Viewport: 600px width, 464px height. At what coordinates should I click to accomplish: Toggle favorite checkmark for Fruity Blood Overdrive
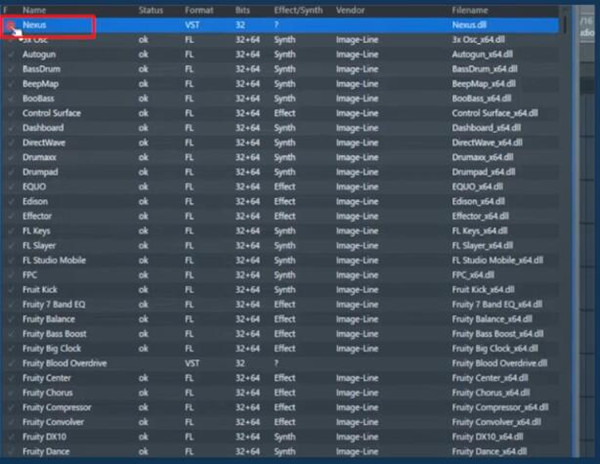click(x=11, y=363)
